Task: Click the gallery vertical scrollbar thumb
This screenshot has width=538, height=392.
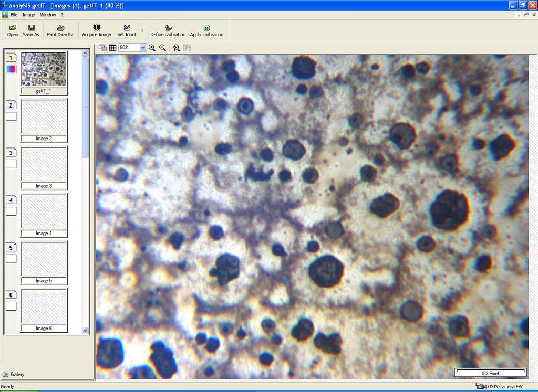Action: coord(86,107)
